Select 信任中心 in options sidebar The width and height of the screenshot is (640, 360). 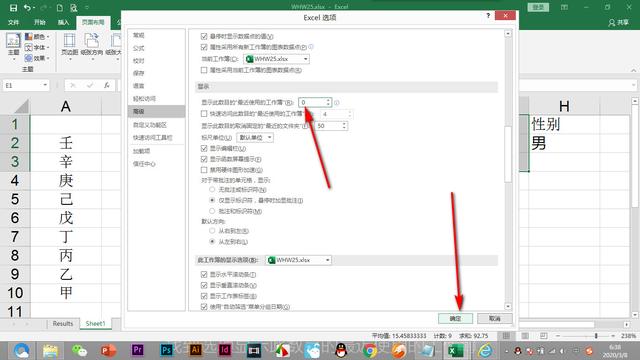(x=156, y=164)
